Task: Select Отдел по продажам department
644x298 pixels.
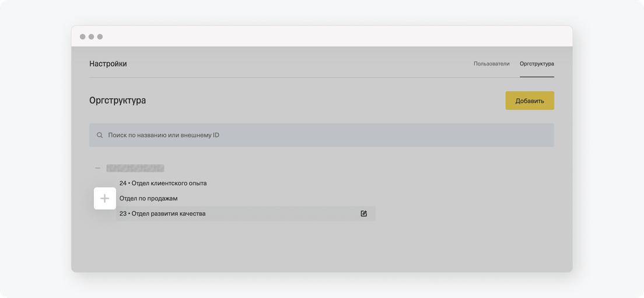Action: 148,199
